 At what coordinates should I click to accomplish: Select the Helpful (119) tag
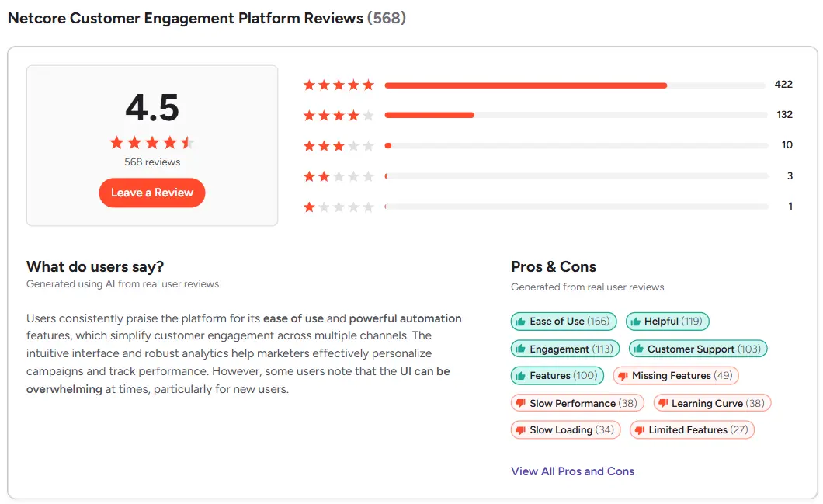point(667,322)
